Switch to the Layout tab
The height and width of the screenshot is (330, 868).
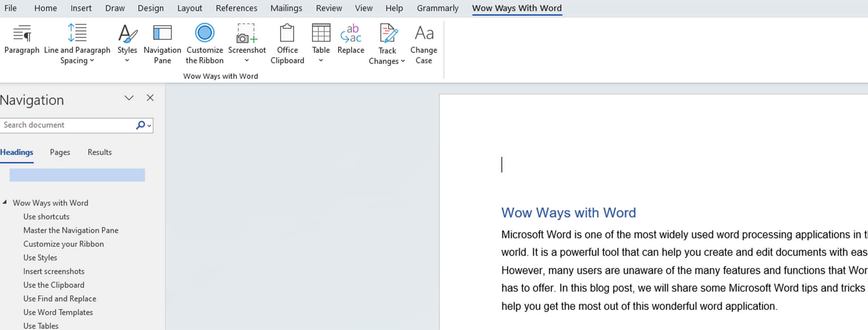point(190,8)
